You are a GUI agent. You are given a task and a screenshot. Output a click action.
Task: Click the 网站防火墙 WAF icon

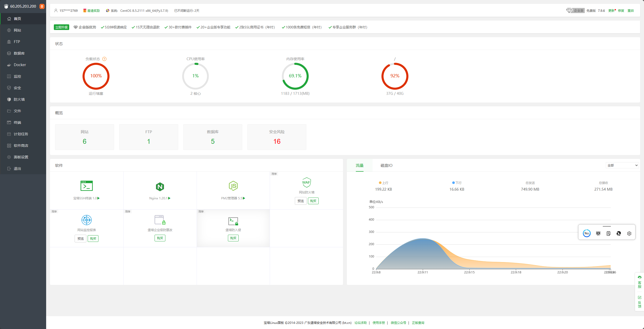307,182
